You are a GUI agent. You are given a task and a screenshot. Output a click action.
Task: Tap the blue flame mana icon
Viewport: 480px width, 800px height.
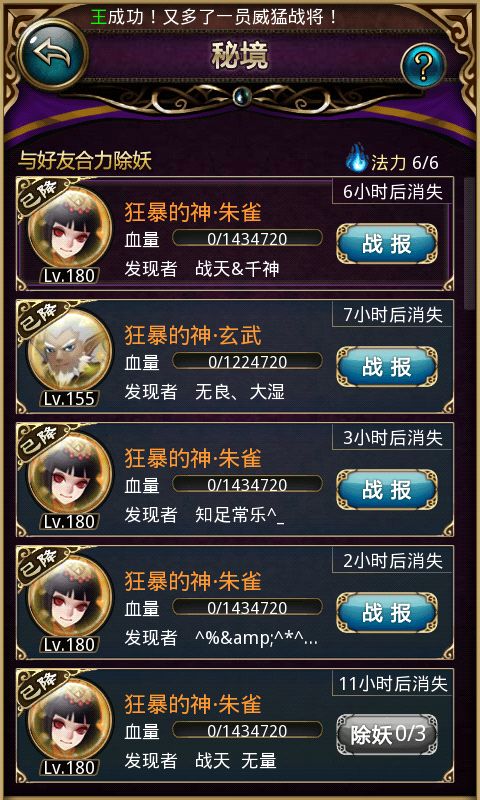pyautogui.click(x=357, y=158)
